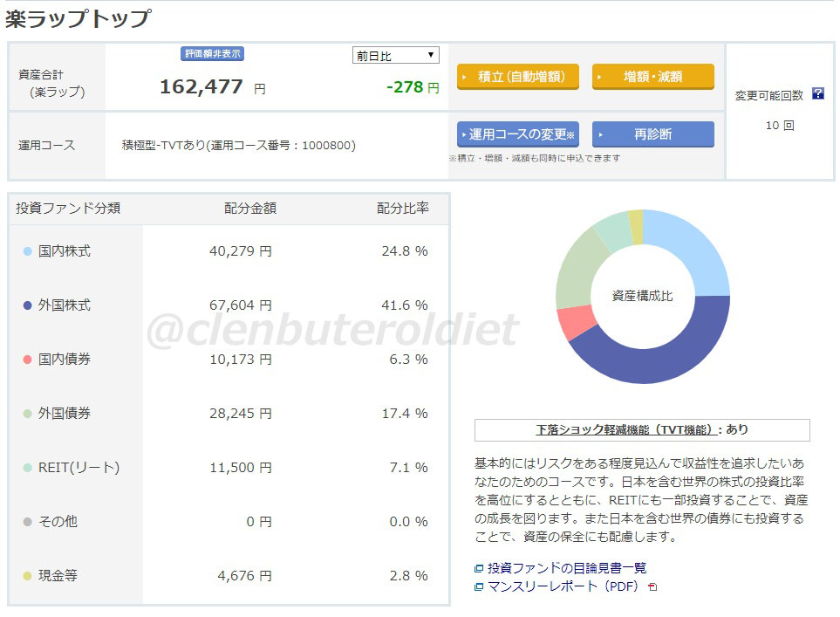Click the pale green 外国債券 legend dot
This screenshot has height=617, width=840.
[x=27, y=414]
